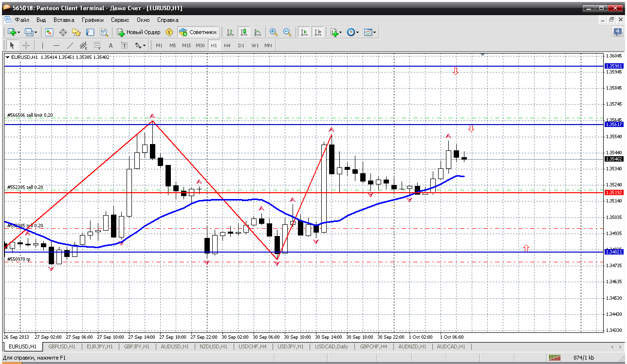Choose the text label 'A' tool
This screenshot has width=627, height=364.
click(x=111, y=45)
